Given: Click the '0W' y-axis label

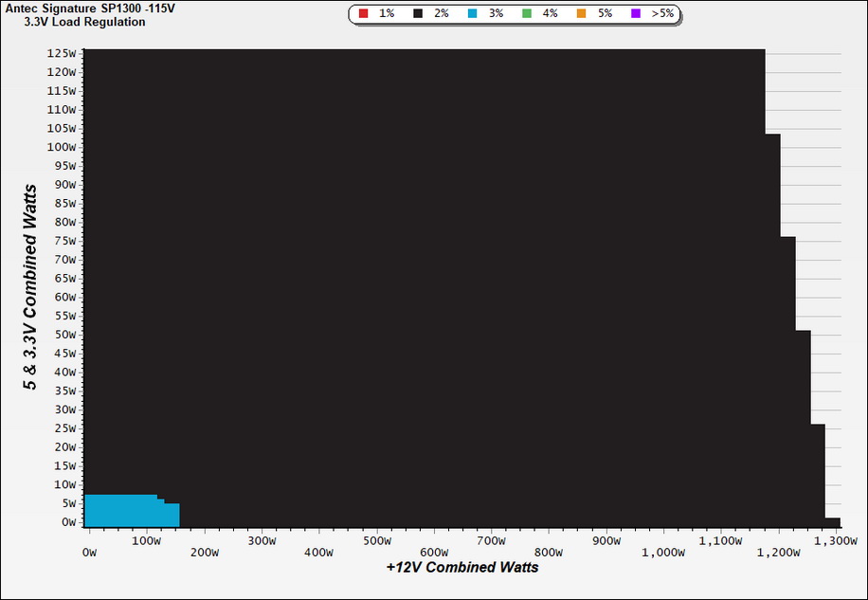Looking at the screenshot, I should [x=68, y=522].
